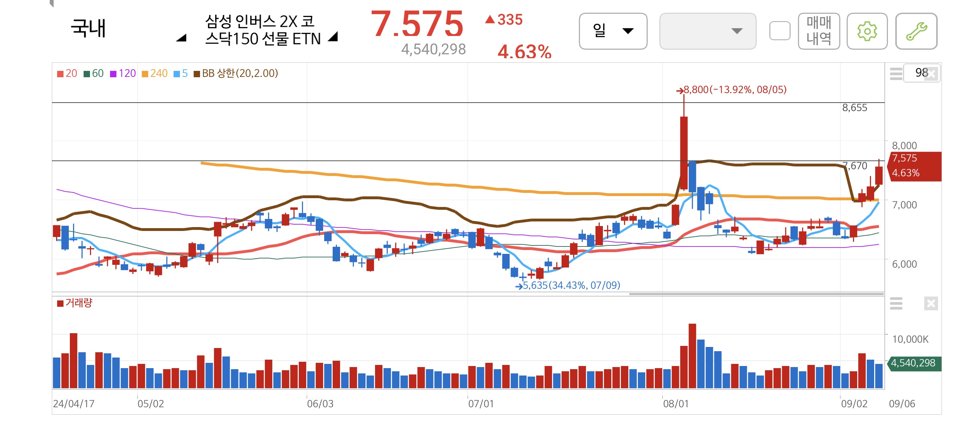980x427 pixels.
Task: Click the 7,000 price axis label
Action: tap(904, 205)
